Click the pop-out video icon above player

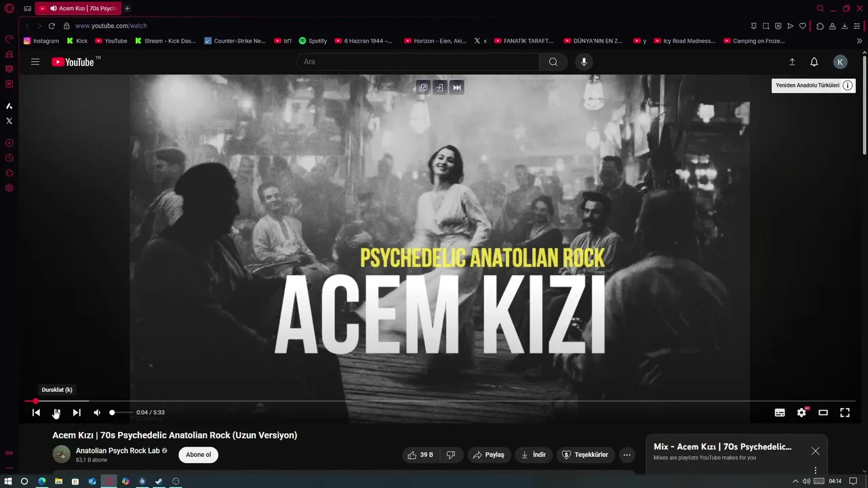423,87
